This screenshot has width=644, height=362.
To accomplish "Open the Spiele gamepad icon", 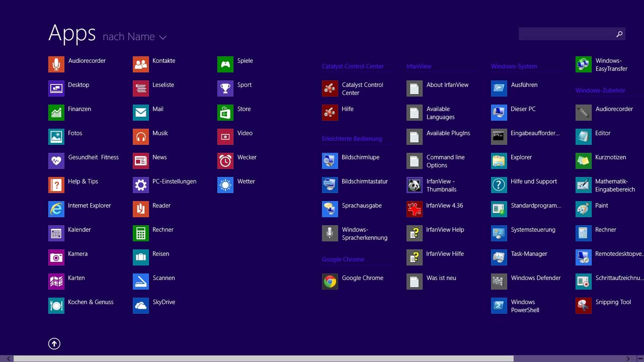I will (x=225, y=64).
